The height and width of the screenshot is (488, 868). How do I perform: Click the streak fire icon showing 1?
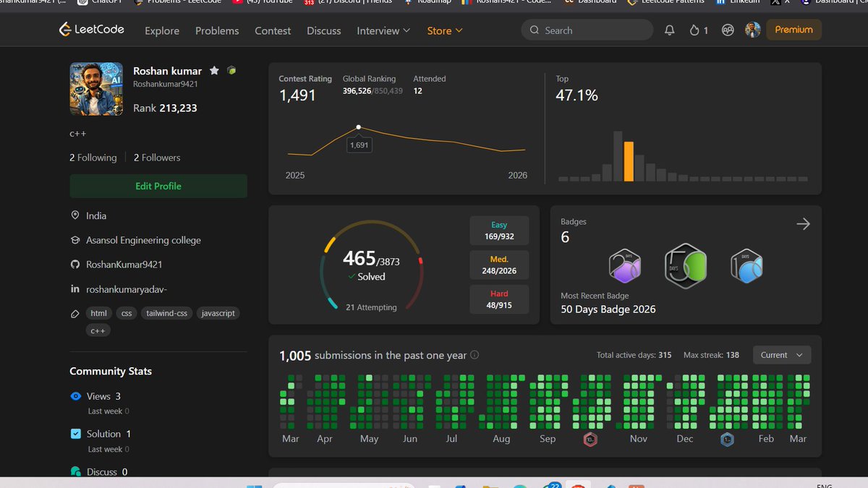point(695,30)
